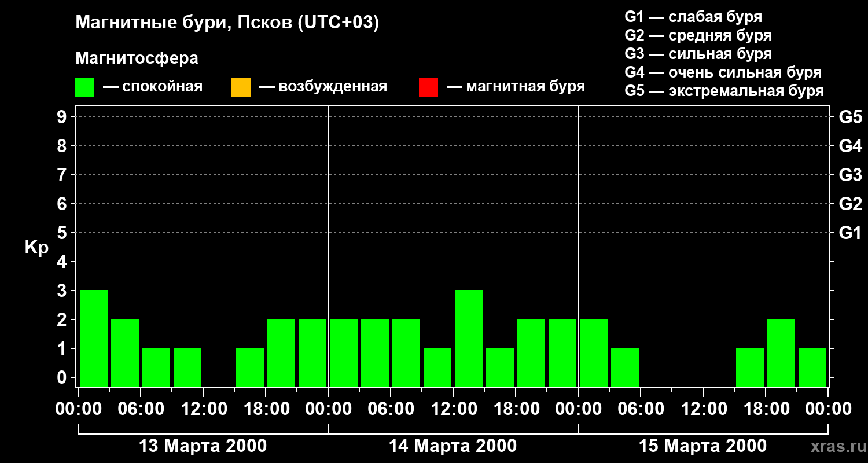Click the yellow swatch beside "возбужденная"
The image size is (868, 463).
[241, 87]
